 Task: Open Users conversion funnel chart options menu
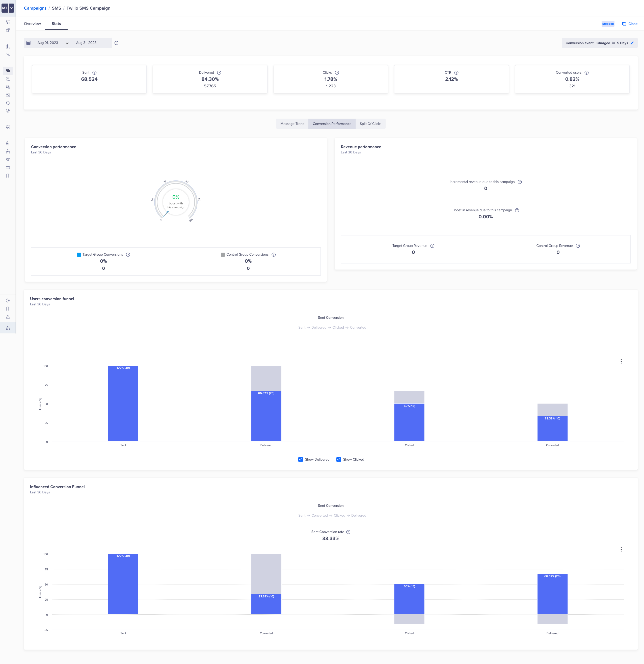621,362
